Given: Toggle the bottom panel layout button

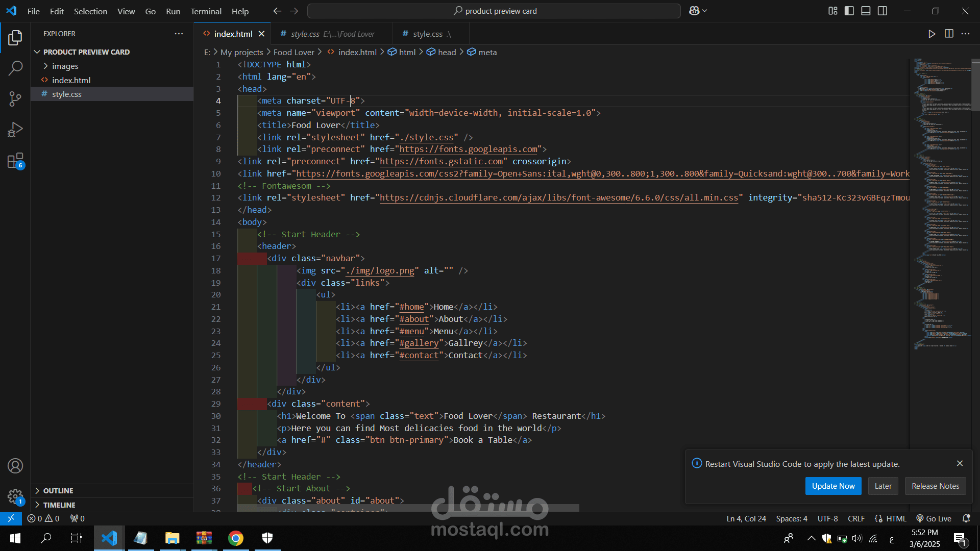Looking at the screenshot, I should click(866, 11).
